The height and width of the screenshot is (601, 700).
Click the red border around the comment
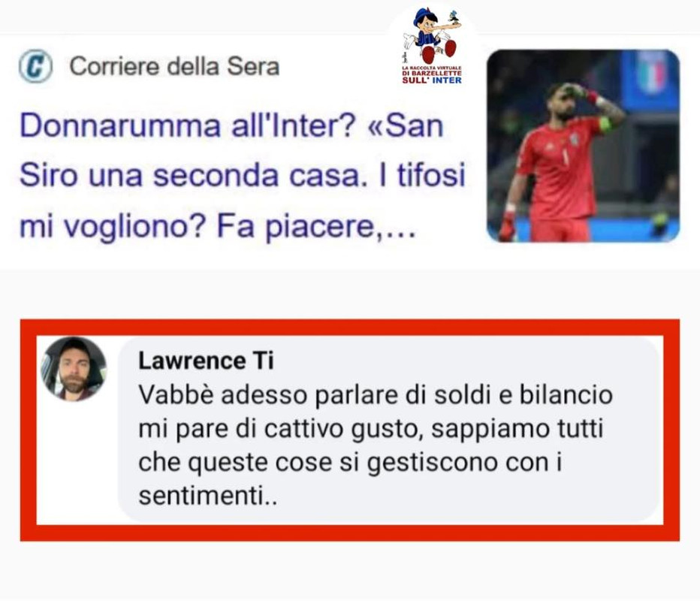coord(350,327)
